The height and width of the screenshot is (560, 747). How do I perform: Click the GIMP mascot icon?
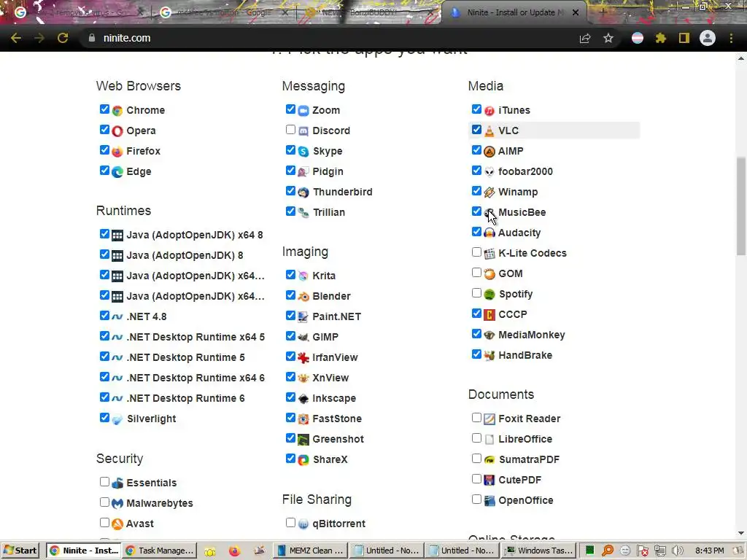coord(303,337)
